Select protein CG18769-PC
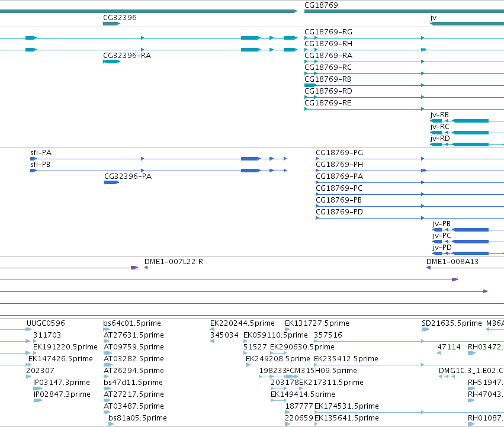This screenshot has width=504, height=427. pos(339,188)
